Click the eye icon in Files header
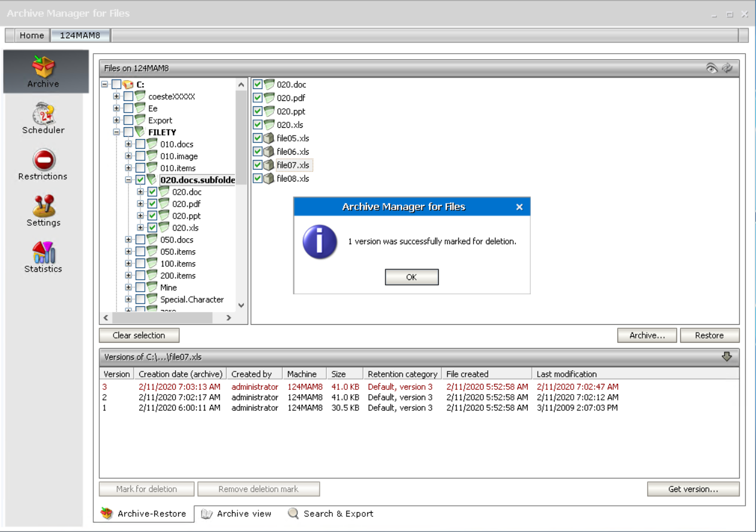The width and height of the screenshot is (756, 532). pyautogui.click(x=711, y=68)
